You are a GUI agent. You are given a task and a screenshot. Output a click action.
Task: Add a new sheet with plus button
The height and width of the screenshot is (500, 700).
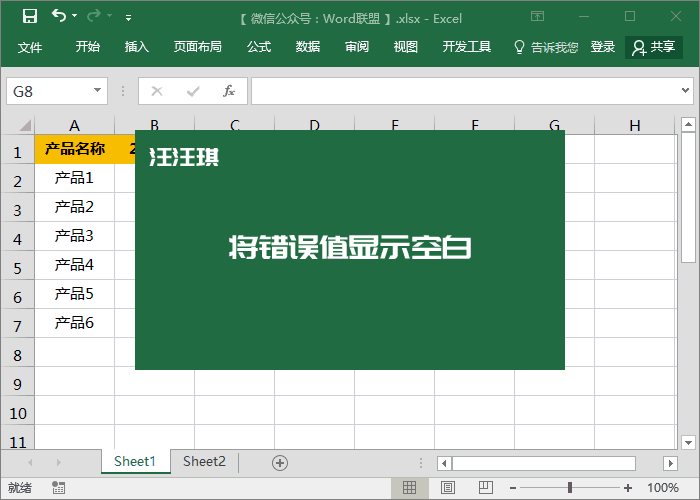280,462
